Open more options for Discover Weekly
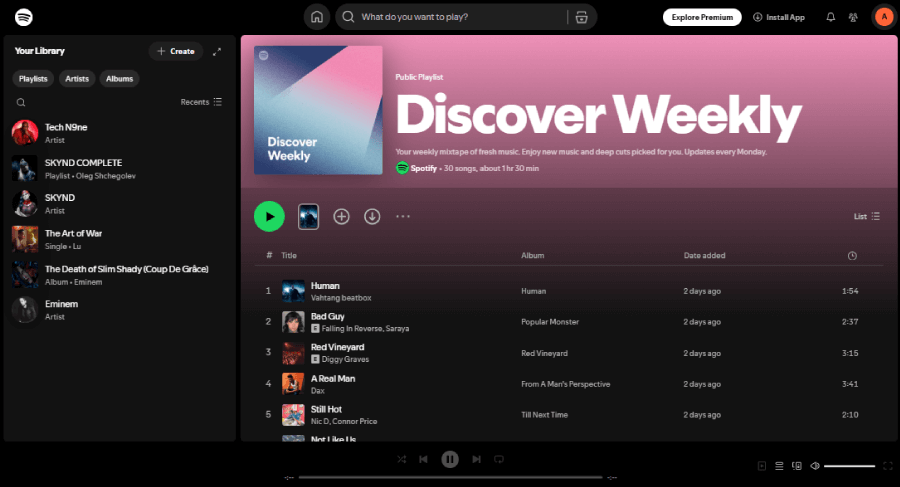 pyautogui.click(x=403, y=217)
